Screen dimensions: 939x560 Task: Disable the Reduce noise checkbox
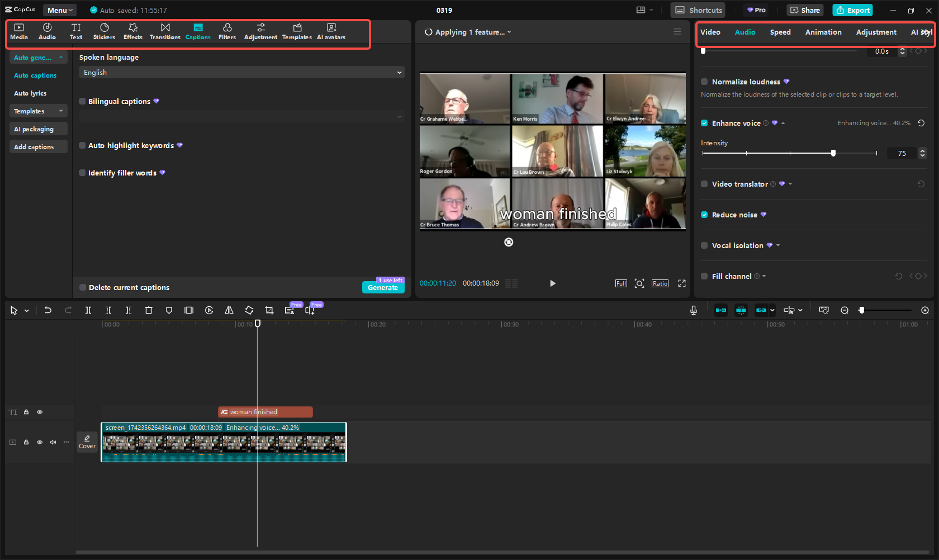(704, 215)
